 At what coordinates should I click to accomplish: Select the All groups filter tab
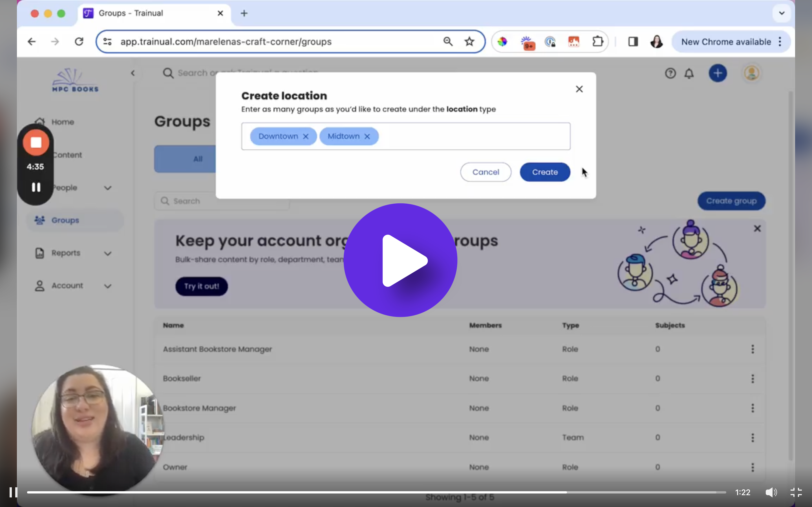tap(198, 159)
